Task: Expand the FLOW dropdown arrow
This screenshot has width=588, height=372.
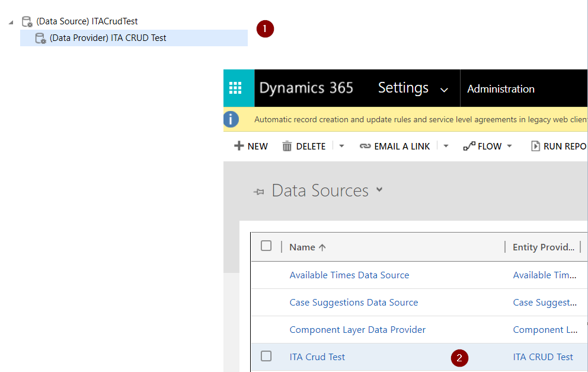Action: tap(509, 146)
